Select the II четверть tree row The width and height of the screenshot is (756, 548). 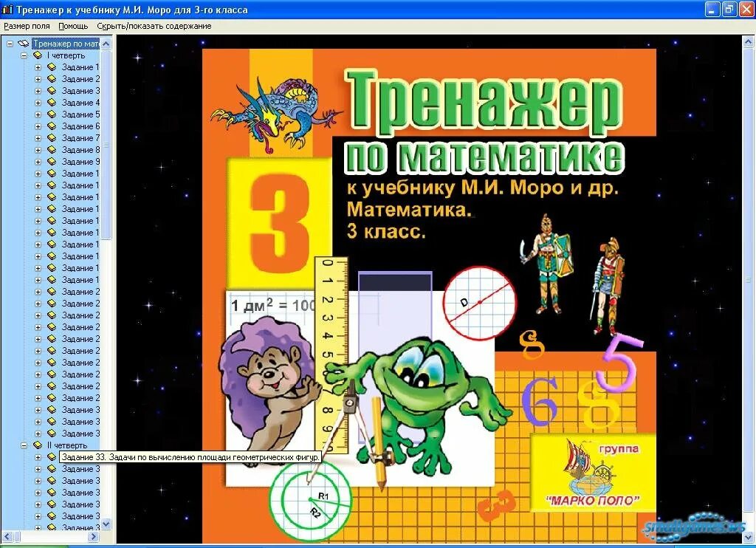(x=67, y=445)
